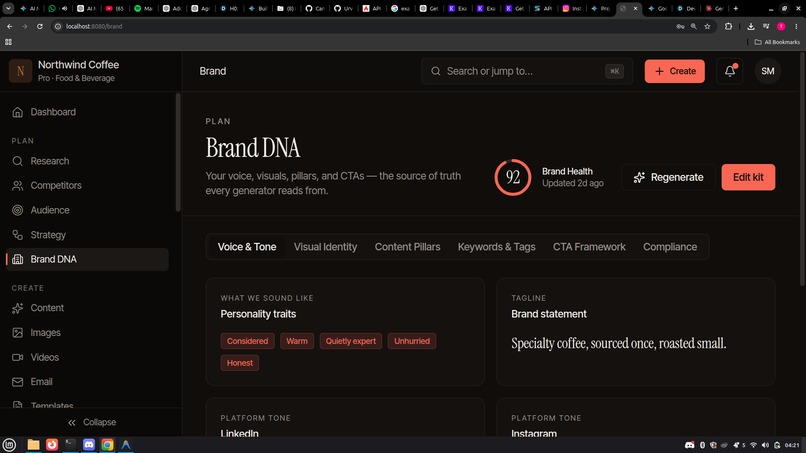Screen dimensions: 806x453
Task: Click the Considered trait tag
Action: point(247,341)
